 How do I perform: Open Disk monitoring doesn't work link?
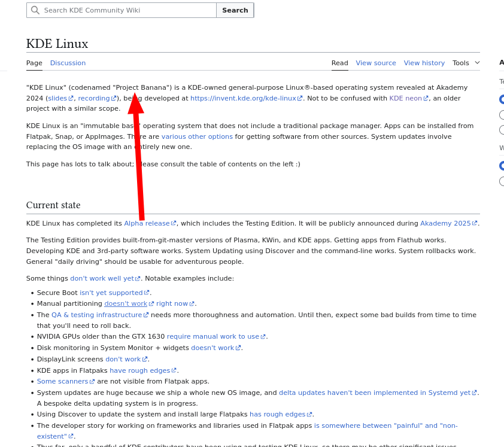click(x=216, y=348)
